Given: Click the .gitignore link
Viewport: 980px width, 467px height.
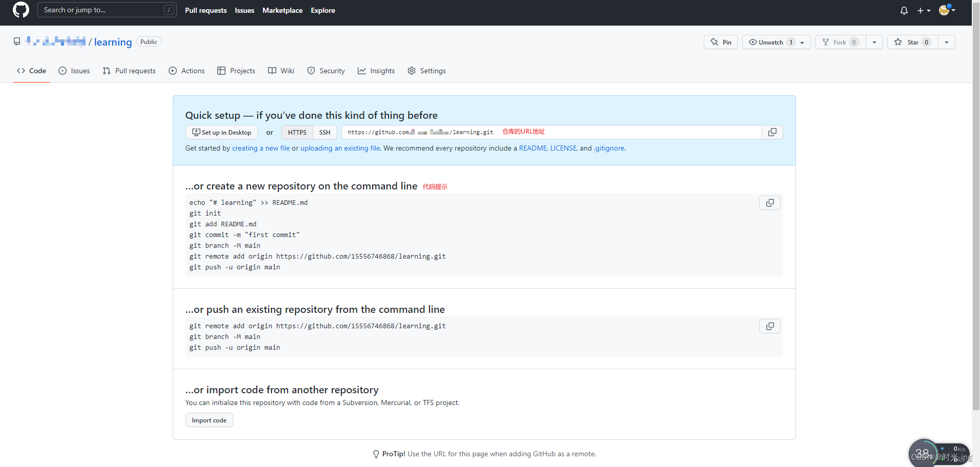Looking at the screenshot, I should coord(609,148).
